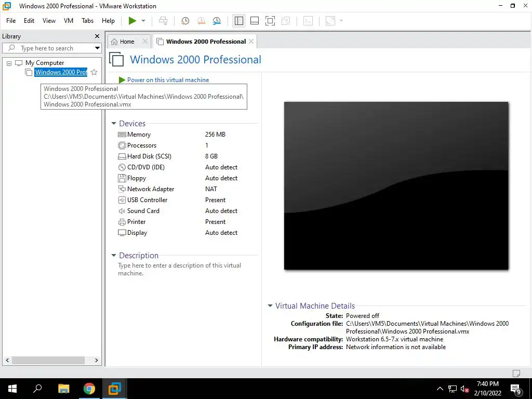Click the 8 GB hard disk value
Screen dimensions: 532x399
211,156
